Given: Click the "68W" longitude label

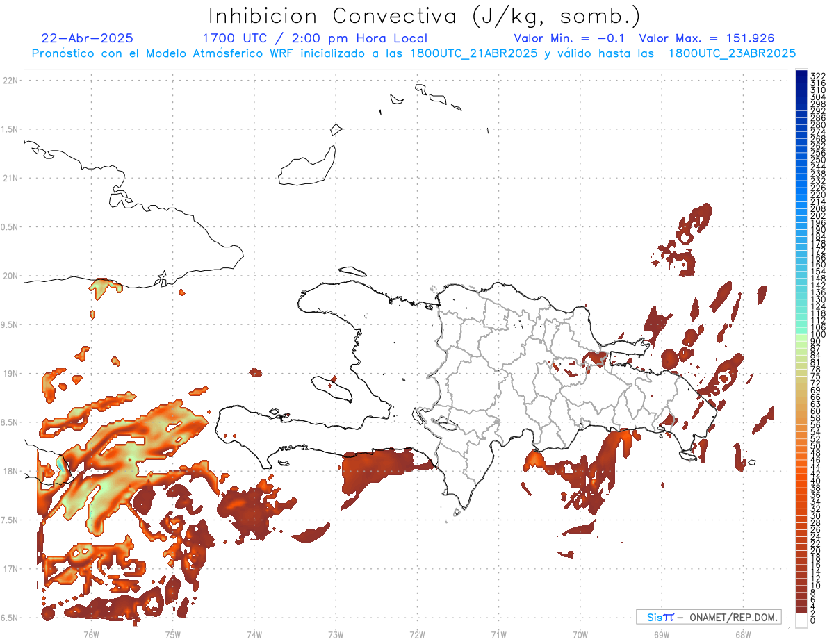Looking at the screenshot, I should (743, 634).
